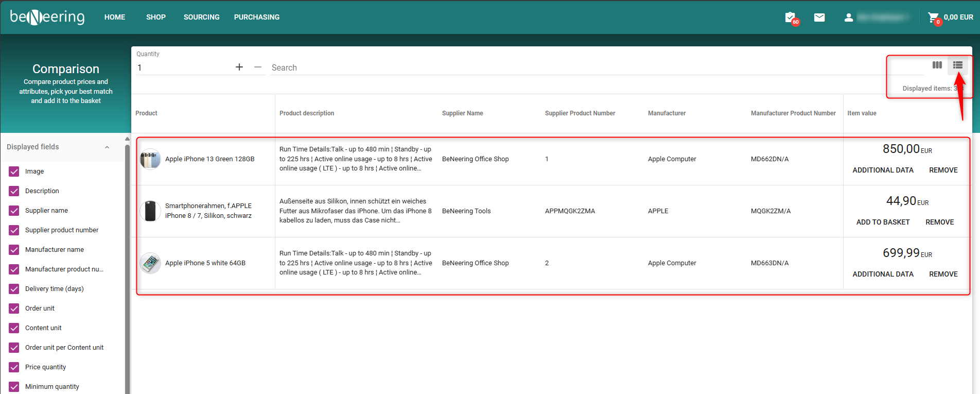
Task: Open the SHOP menu
Action: click(x=155, y=17)
